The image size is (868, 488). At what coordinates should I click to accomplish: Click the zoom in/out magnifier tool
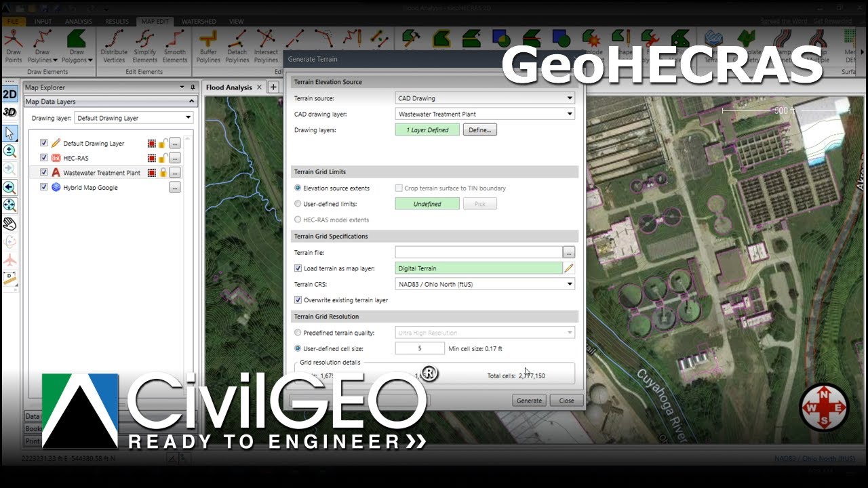point(9,151)
